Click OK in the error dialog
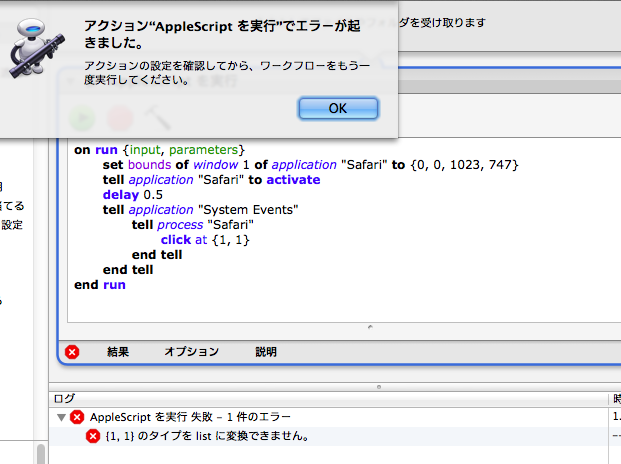 (338, 108)
